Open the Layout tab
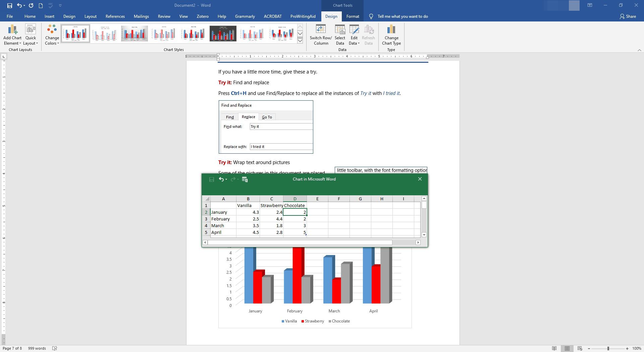This screenshot has height=352, width=644. coord(90,16)
